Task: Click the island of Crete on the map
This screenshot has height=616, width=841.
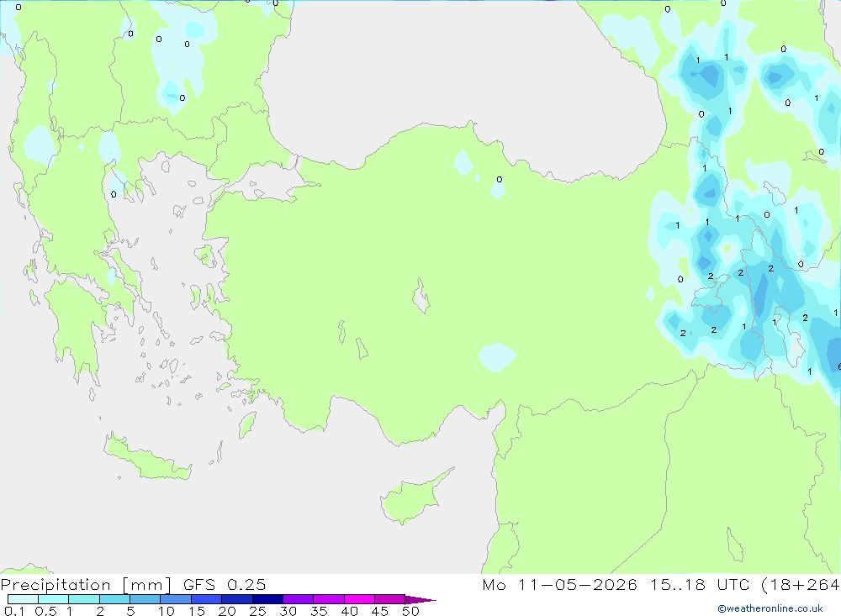Action: coord(147,459)
